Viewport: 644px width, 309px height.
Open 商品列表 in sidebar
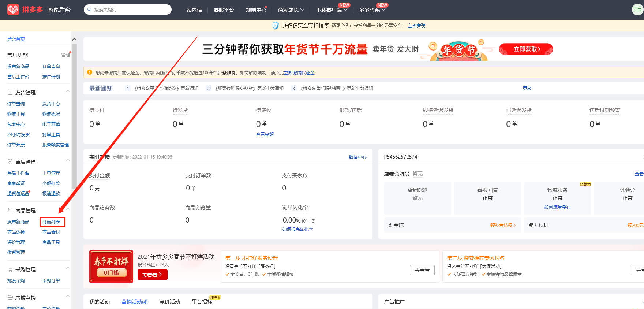pos(51,222)
